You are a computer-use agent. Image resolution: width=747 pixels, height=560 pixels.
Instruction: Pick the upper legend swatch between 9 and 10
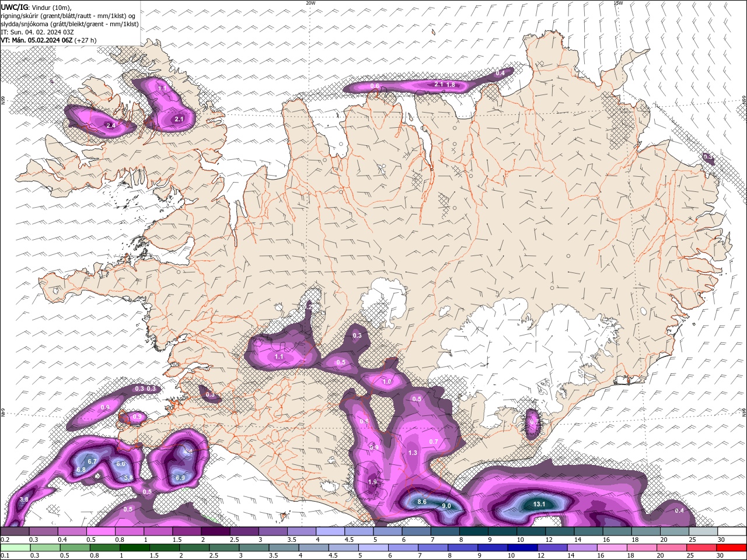(x=503, y=531)
